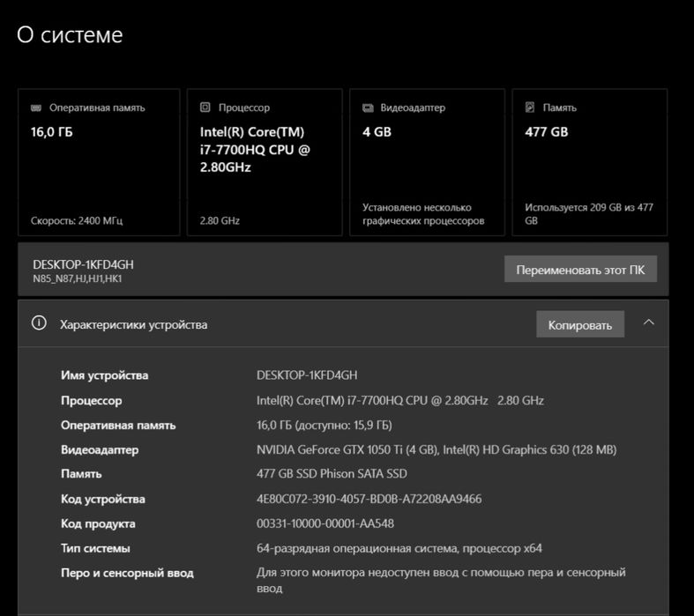Click the Код устройства label

coord(103,500)
